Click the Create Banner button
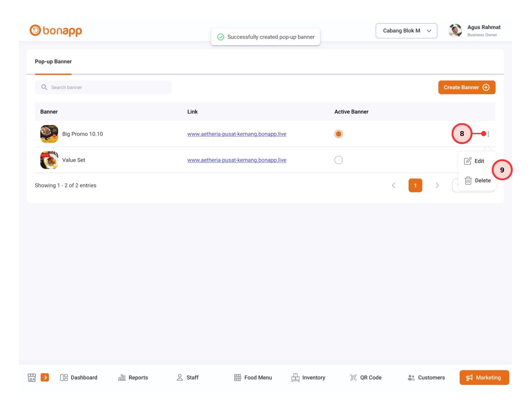The width and height of the screenshot is (532, 403). [x=467, y=87]
